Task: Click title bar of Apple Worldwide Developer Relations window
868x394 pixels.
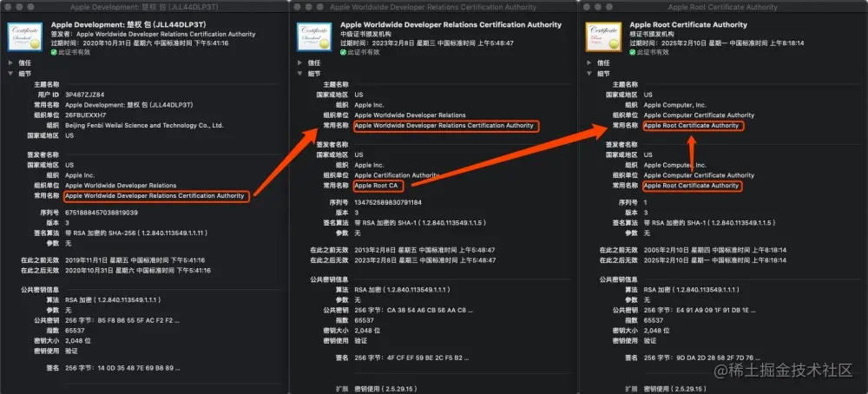Action: [433, 7]
